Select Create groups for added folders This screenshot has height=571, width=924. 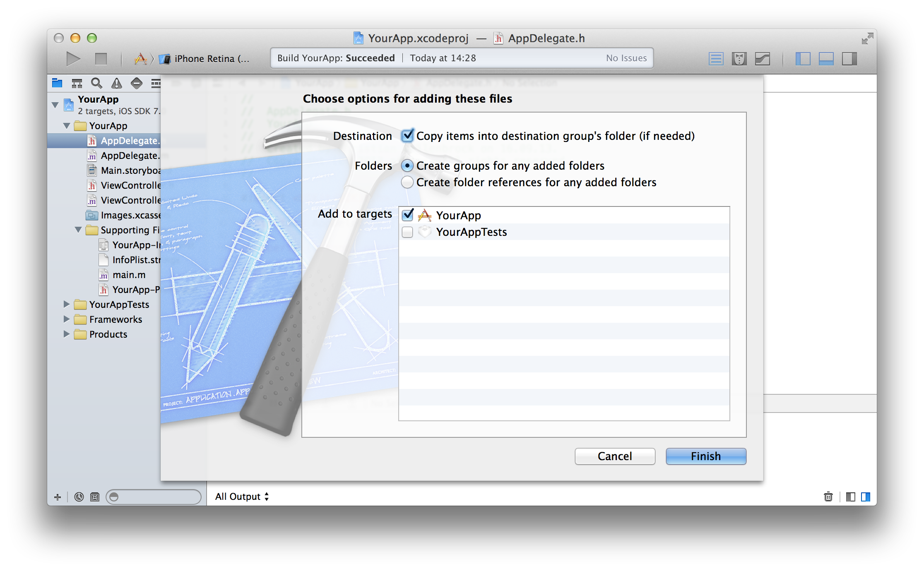tap(407, 166)
